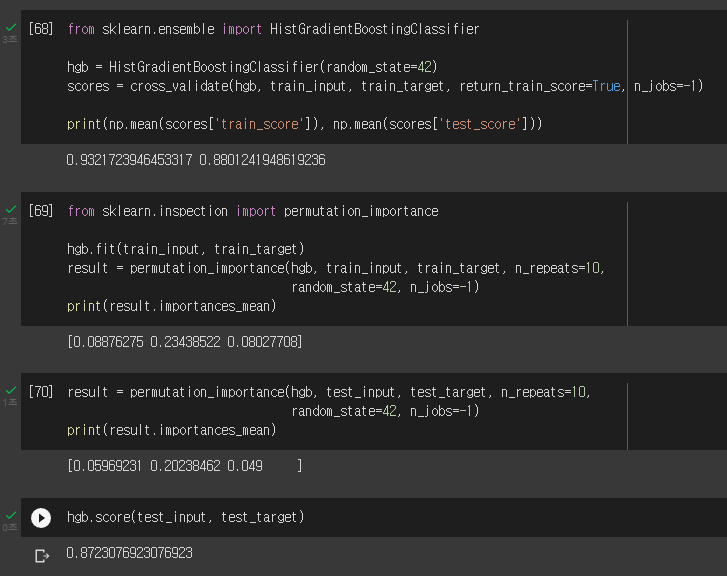Click the output toggle icon beside 0.8723076923076923
Image resolution: width=727 pixels, height=576 pixels.
[42, 555]
